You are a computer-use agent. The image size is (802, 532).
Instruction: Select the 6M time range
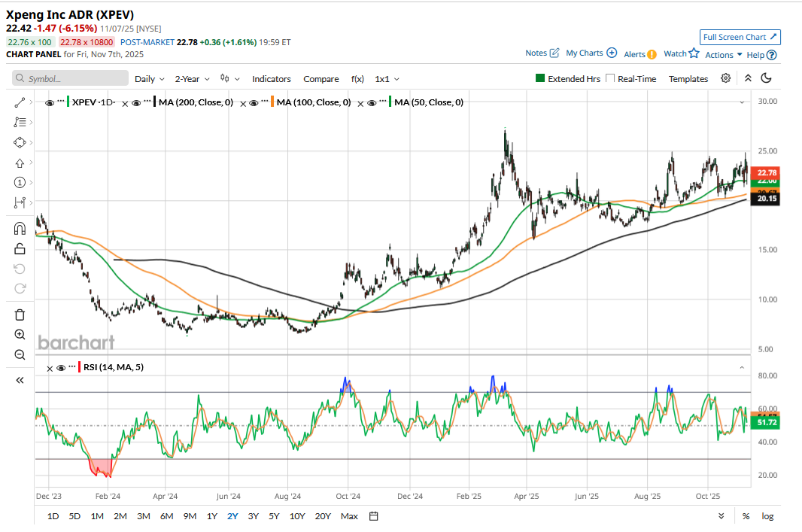(x=166, y=516)
